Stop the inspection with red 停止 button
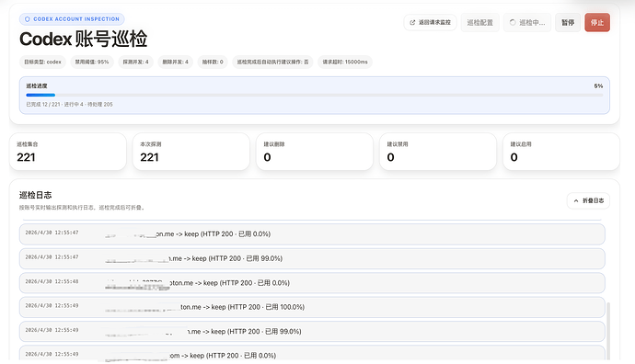Screen dimensions: 635x364 coord(597,23)
